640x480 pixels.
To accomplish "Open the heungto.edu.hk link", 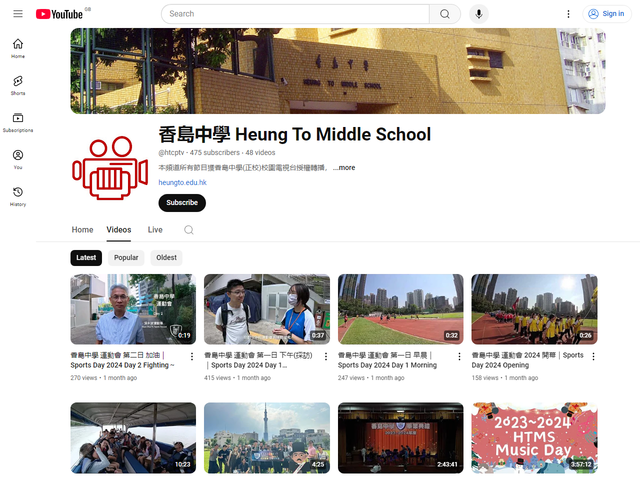I will click(x=182, y=183).
